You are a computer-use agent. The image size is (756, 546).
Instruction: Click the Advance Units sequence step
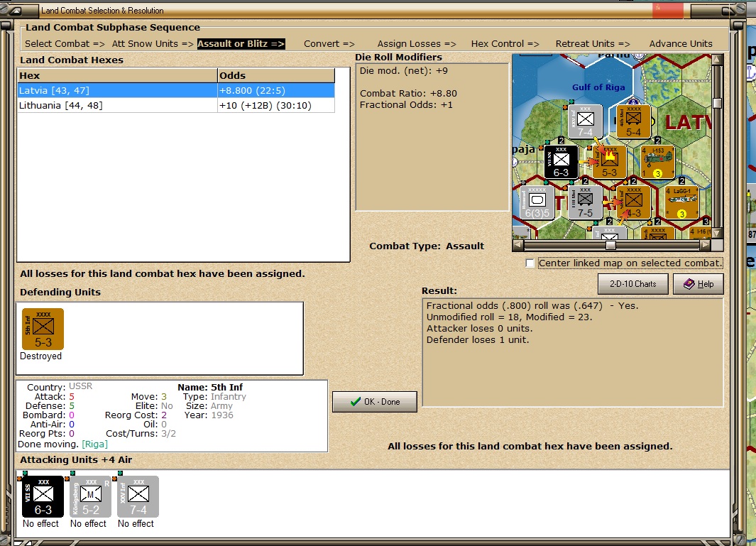(681, 44)
